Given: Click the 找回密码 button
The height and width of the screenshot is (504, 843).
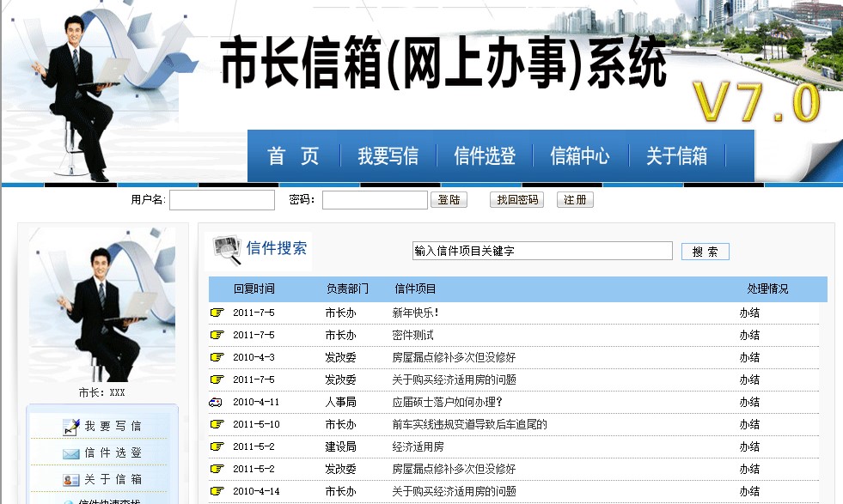Looking at the screenshot, I should tap(517, 200).
